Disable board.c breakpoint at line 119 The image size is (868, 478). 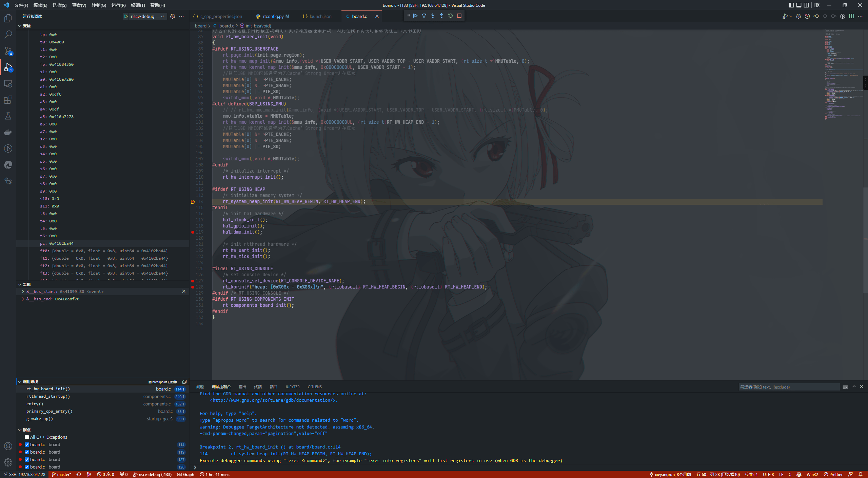27,452
